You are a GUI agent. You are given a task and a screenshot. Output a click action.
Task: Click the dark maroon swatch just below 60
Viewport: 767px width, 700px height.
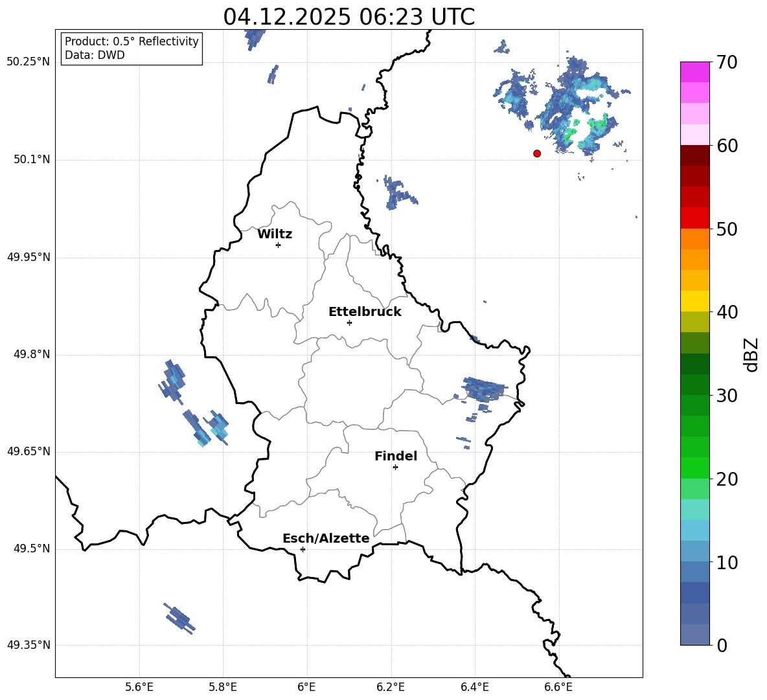pos(694,155)
